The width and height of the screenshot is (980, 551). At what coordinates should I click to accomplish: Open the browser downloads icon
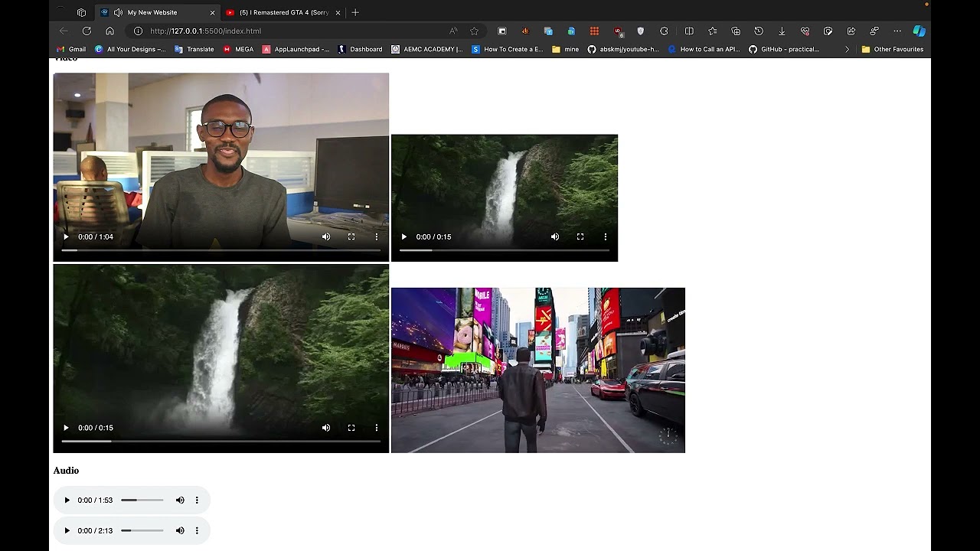point(782,31)
